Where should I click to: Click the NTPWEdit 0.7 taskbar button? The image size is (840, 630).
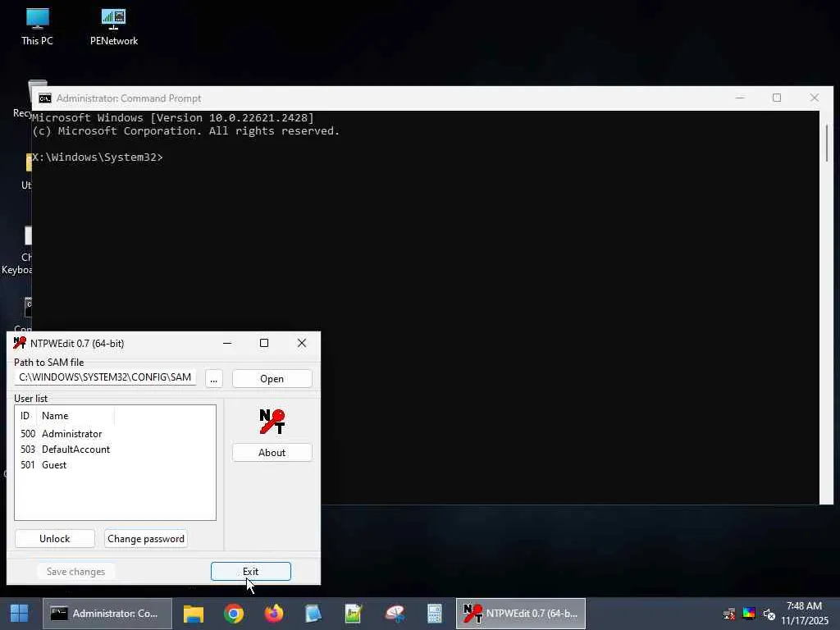point(521,614)
